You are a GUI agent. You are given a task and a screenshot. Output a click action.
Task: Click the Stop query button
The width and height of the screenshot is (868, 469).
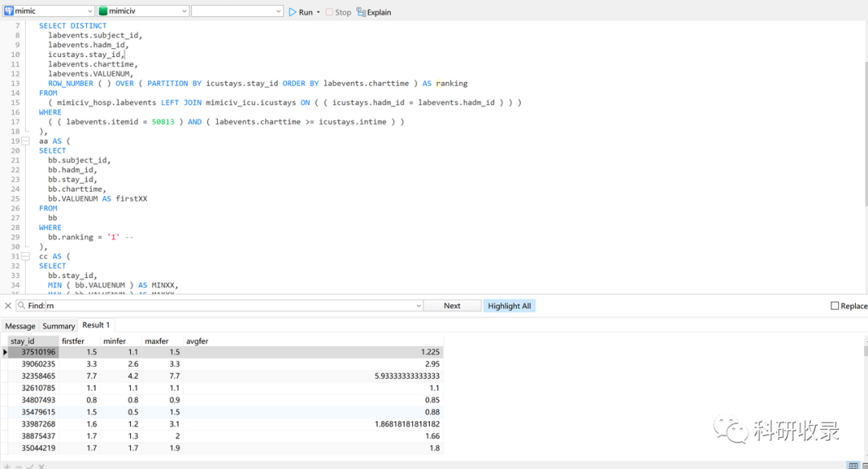pos(338,12)
